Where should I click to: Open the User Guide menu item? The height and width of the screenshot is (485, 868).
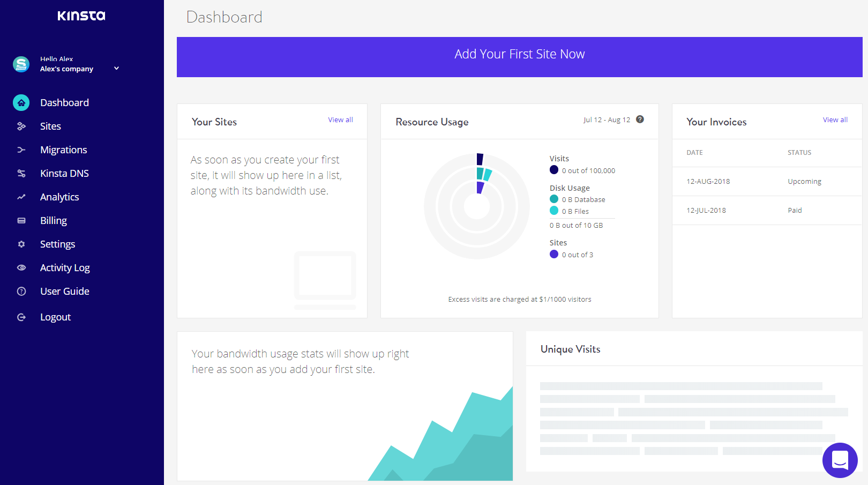click(64, 292)
